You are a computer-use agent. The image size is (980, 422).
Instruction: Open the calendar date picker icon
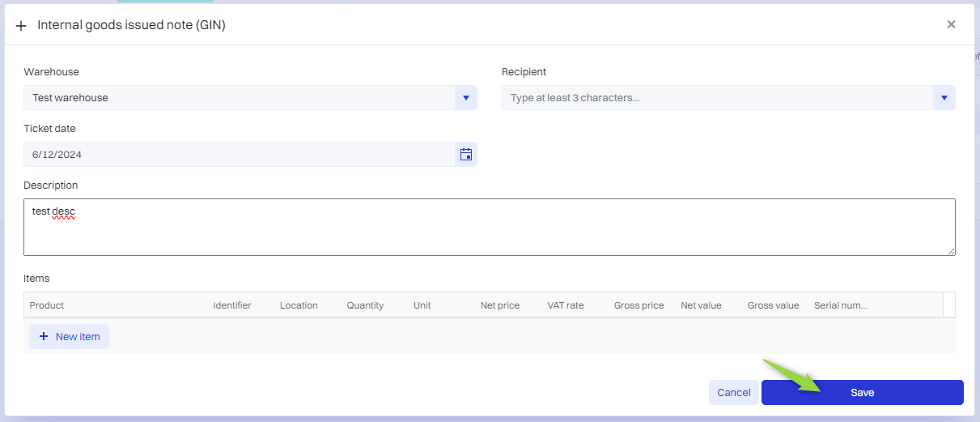pyautogui.click(x=466, y=155)
